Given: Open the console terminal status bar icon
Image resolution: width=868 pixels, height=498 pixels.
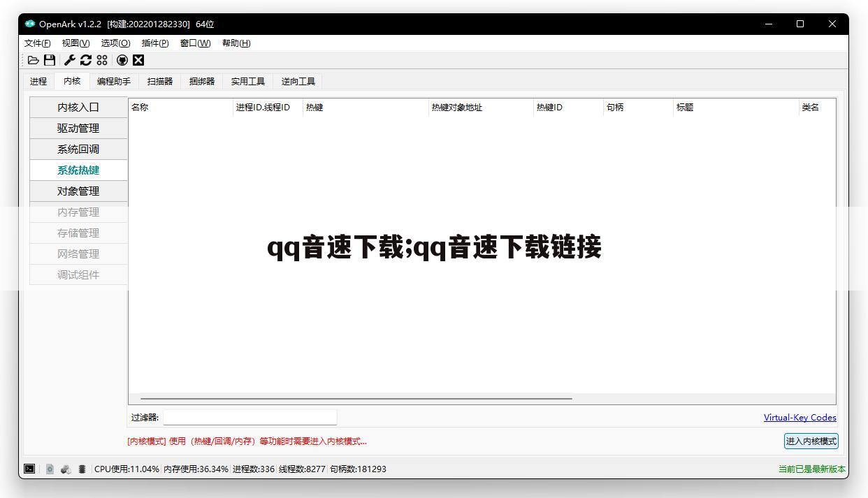Looking at the screenshot, I should [29, 469].
